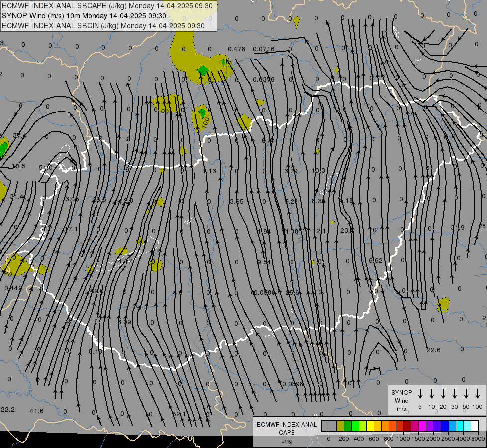Click the 20 m/s wind arrow in legend
487x448 pixels.
(443, 394)
